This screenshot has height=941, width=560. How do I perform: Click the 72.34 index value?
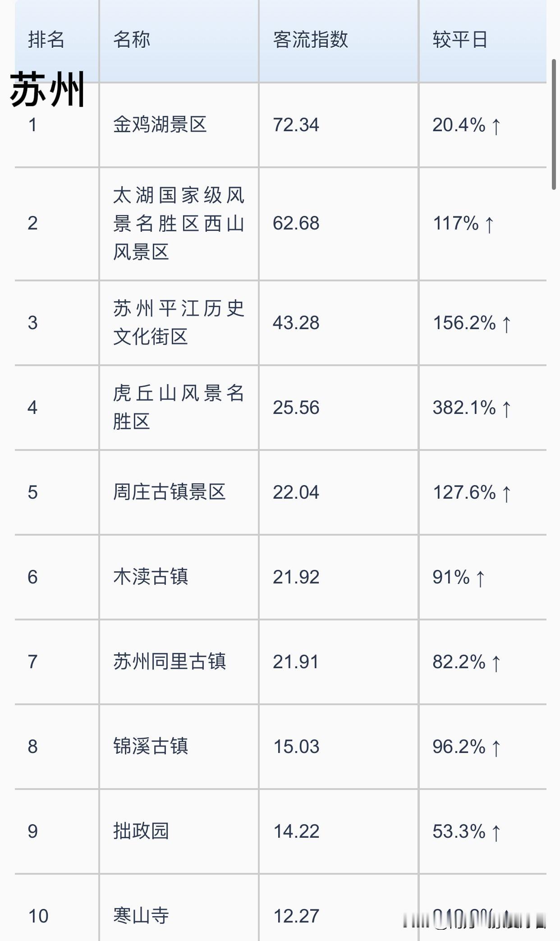tap(296, 125)
